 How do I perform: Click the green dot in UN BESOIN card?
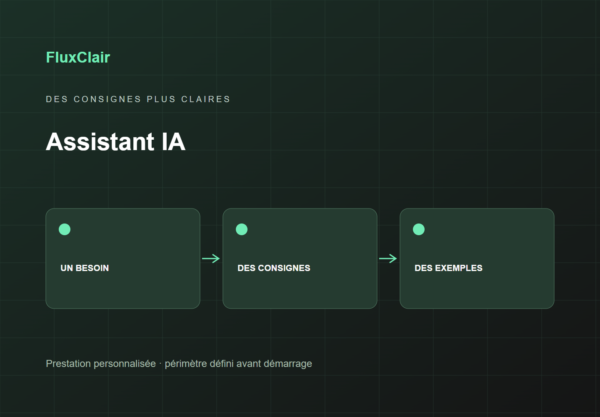pos(65,229)
